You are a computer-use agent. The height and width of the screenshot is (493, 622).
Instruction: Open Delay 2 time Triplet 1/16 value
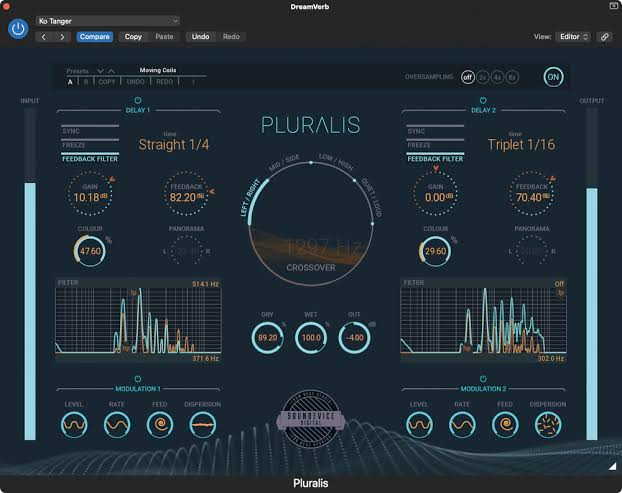click(x=521, y=145)
